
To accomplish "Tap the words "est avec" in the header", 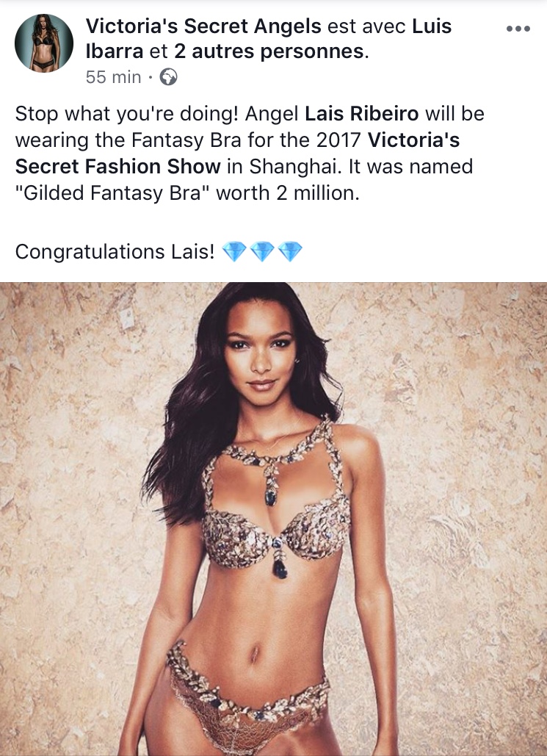I will click(x=367, y=26).
